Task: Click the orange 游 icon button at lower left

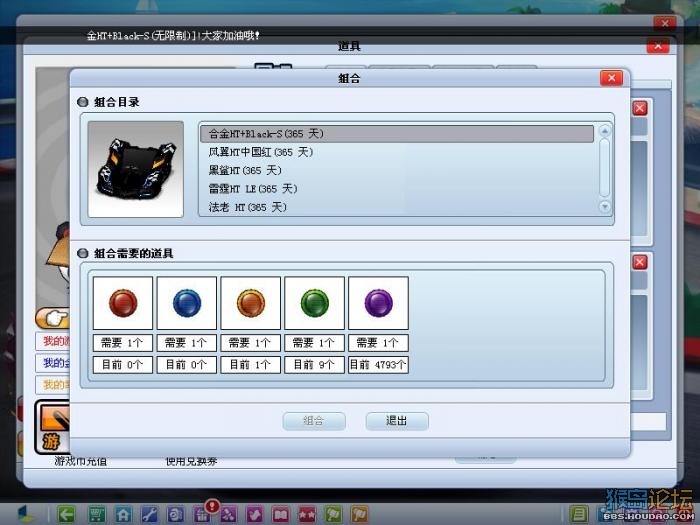Action: click(x=53, y=427)
